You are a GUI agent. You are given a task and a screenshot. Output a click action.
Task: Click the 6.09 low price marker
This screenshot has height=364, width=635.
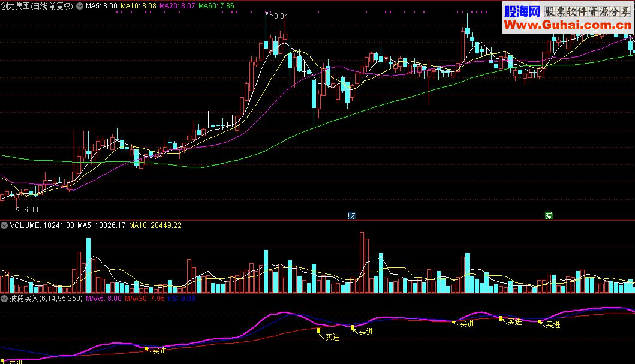click(x=31, y=210)
